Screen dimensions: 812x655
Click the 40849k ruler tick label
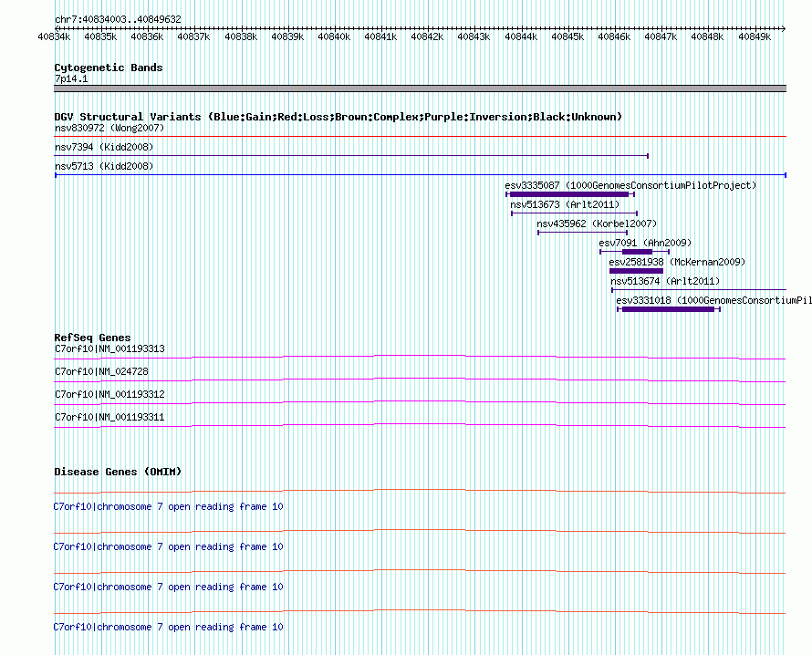point(755,36)
